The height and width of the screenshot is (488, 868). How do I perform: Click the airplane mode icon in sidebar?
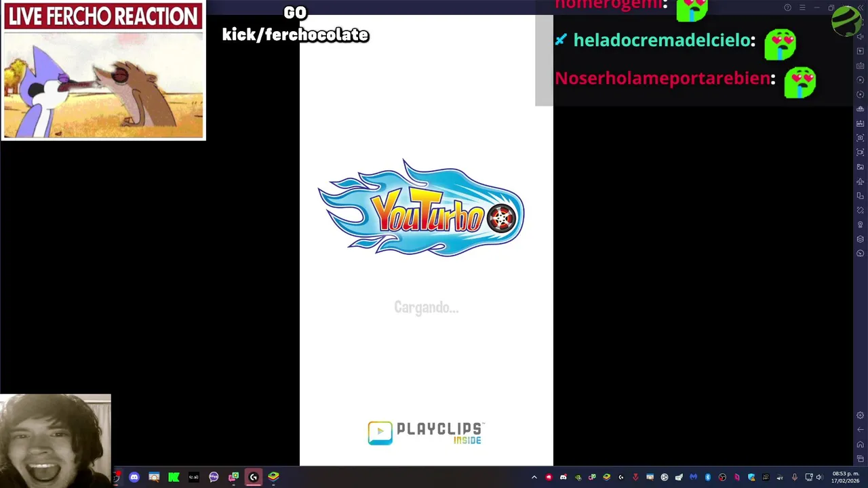click(861, 182)
